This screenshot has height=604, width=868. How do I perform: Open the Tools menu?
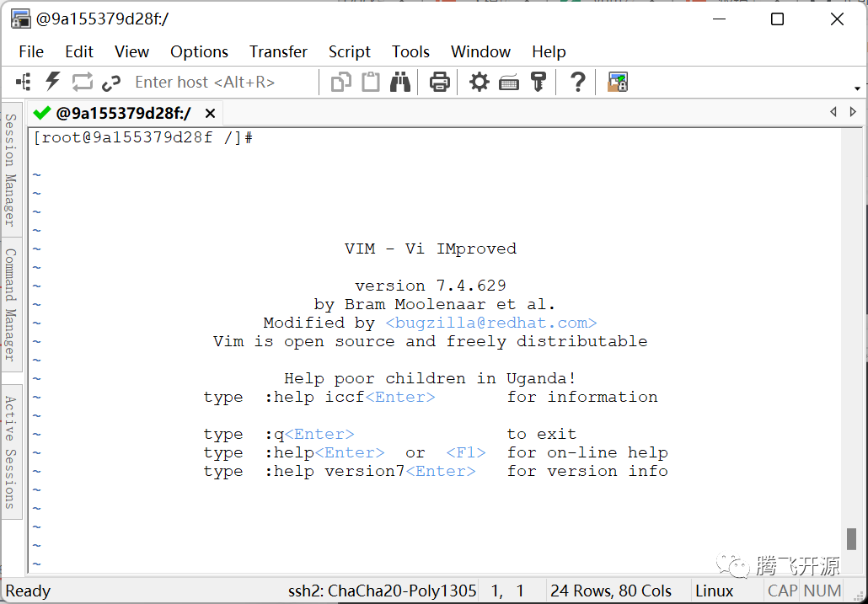(410, 52)
